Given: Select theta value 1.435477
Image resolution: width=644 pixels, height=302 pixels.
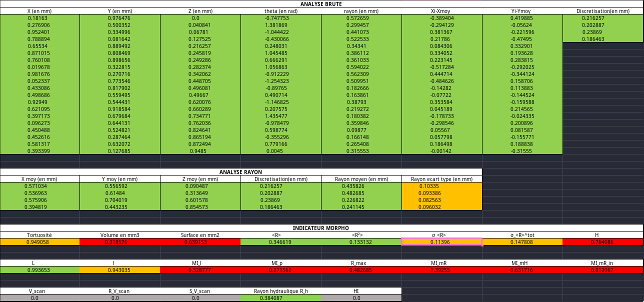Looking at the screenshot, I should [x=281, y=116].
